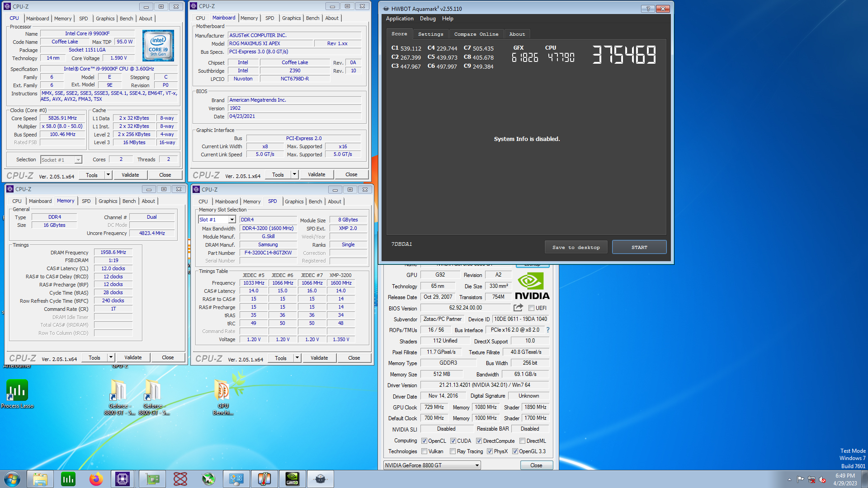Open second Geforce 8800 GT folder shortcut
This screenshot has height=488, width=868.
153,397
